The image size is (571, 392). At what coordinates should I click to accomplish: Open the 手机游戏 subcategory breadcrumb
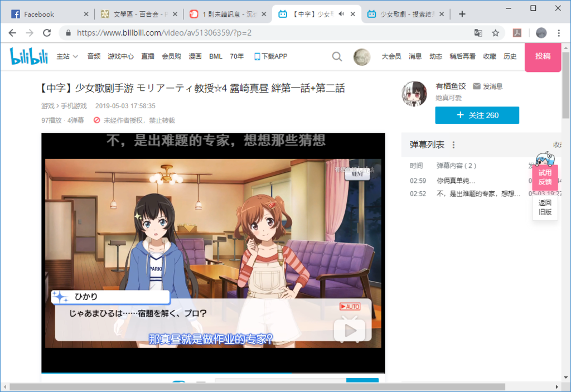(74, 106)
